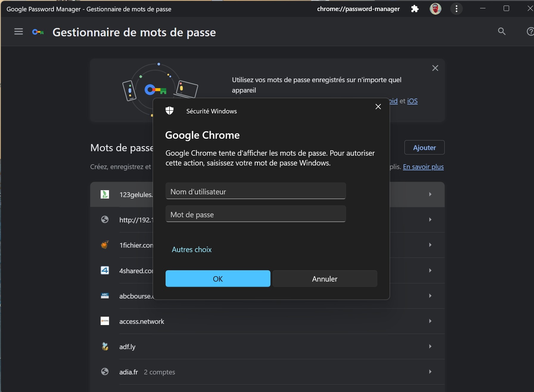
Task: Click the abcbourse favicon
Action: pyautogui.click(x=105, y=296)
